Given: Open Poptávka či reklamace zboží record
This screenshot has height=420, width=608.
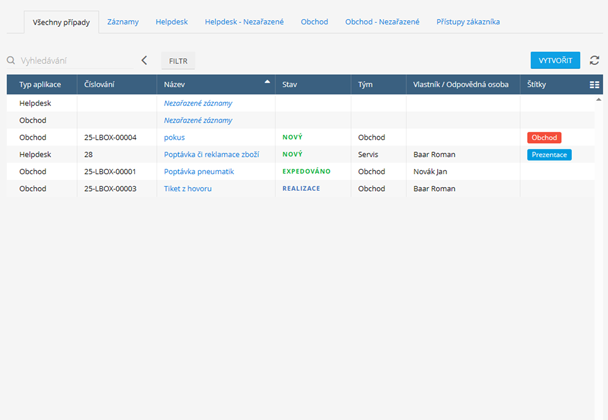Looking at the screenshot, I should pos(211,155).
